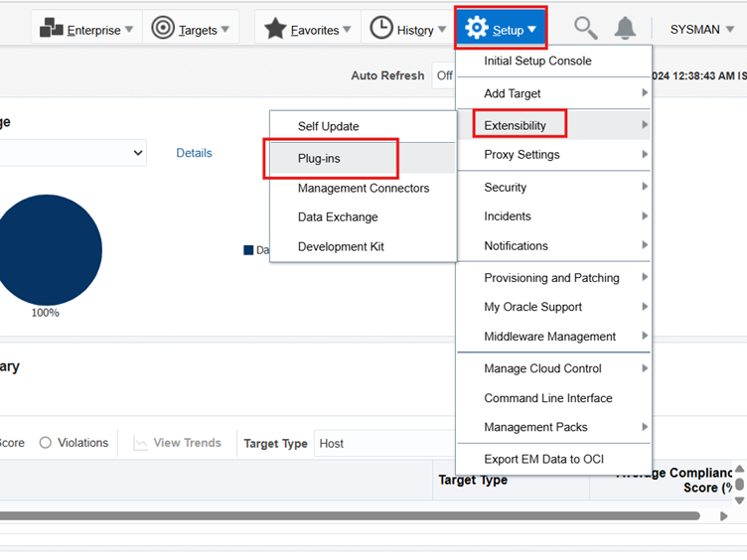Click the Targets bullseye icon
Image resolution: width=747 pixels, height=560 pixels.
click(163, 29)
